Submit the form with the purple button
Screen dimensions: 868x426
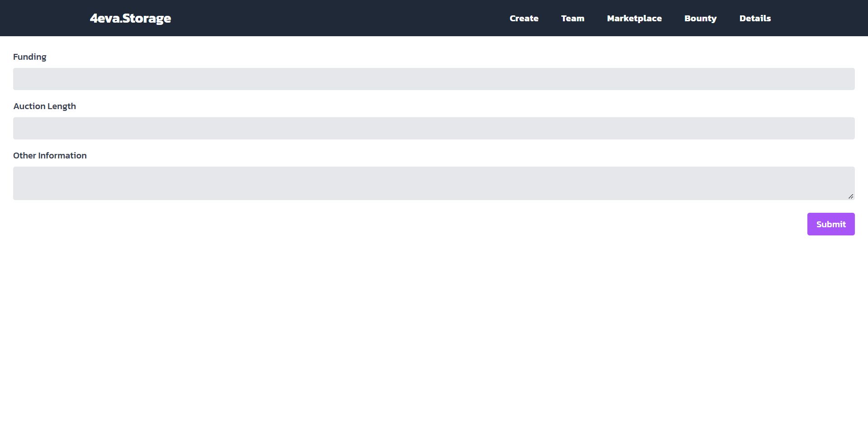[831, 224]
